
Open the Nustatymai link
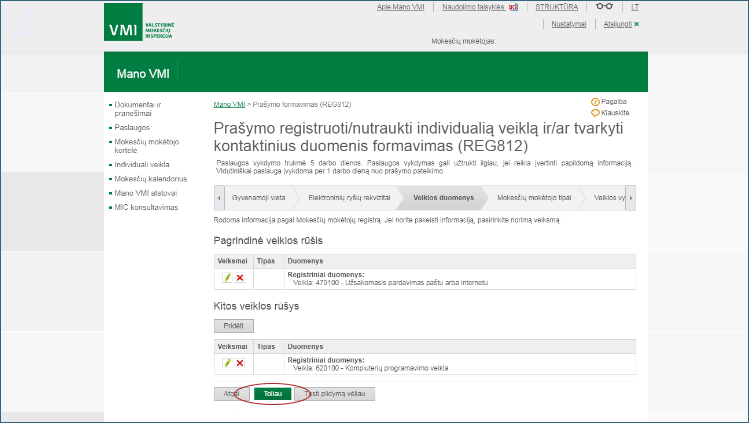pos(568,24)
